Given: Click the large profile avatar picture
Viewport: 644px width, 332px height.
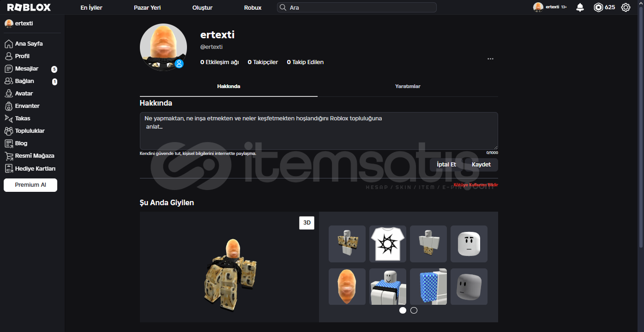Looking at the screenshot, I should [163, 47].
